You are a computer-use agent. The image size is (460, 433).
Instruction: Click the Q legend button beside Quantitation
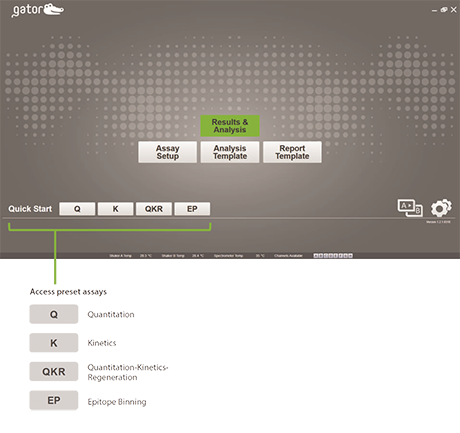[x=54, y=314]
